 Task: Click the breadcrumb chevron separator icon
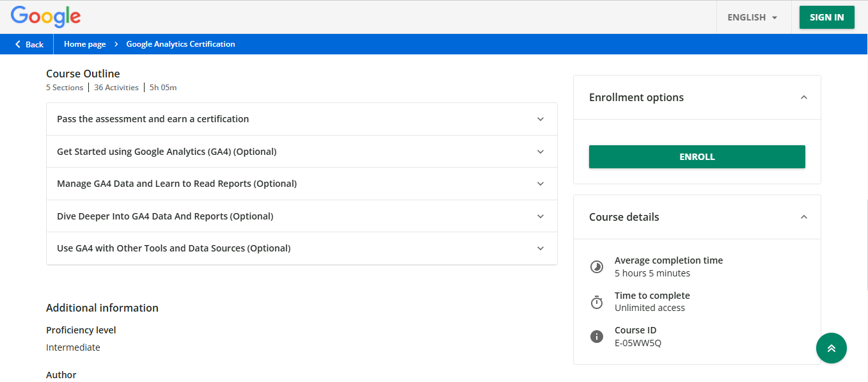pos(116,44)
